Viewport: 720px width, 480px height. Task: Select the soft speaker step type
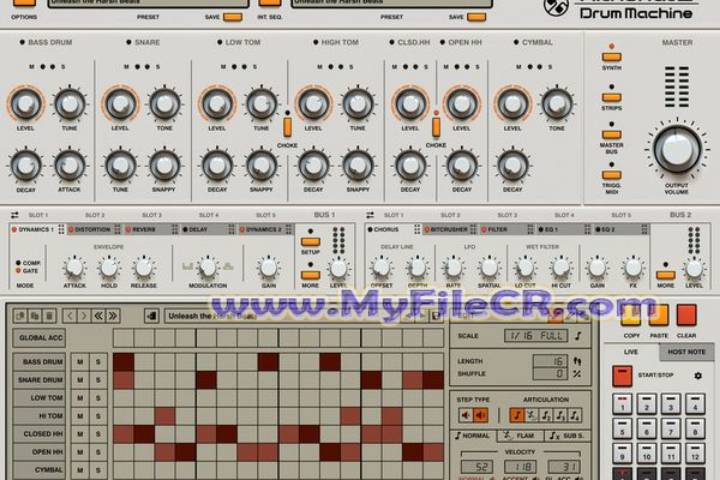466,416
